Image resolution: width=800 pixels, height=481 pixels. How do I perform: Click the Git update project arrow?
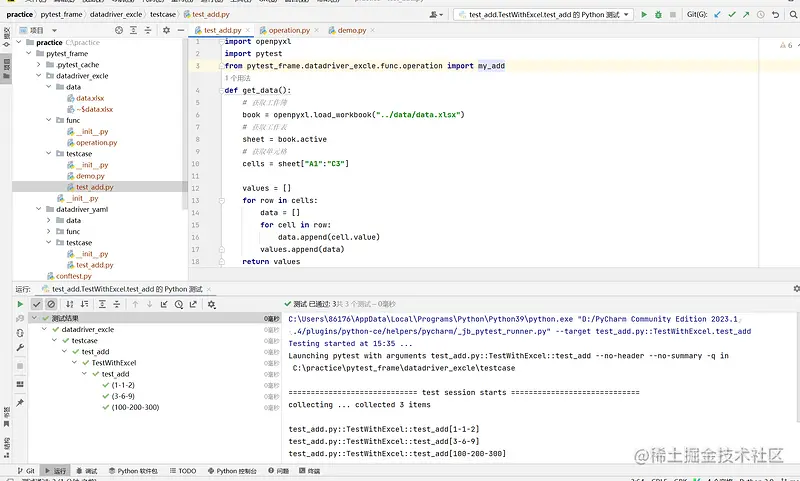717,15
